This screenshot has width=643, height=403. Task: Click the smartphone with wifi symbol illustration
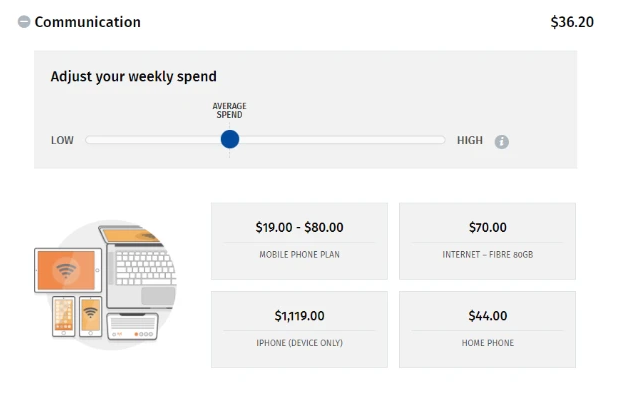point(90,316)
